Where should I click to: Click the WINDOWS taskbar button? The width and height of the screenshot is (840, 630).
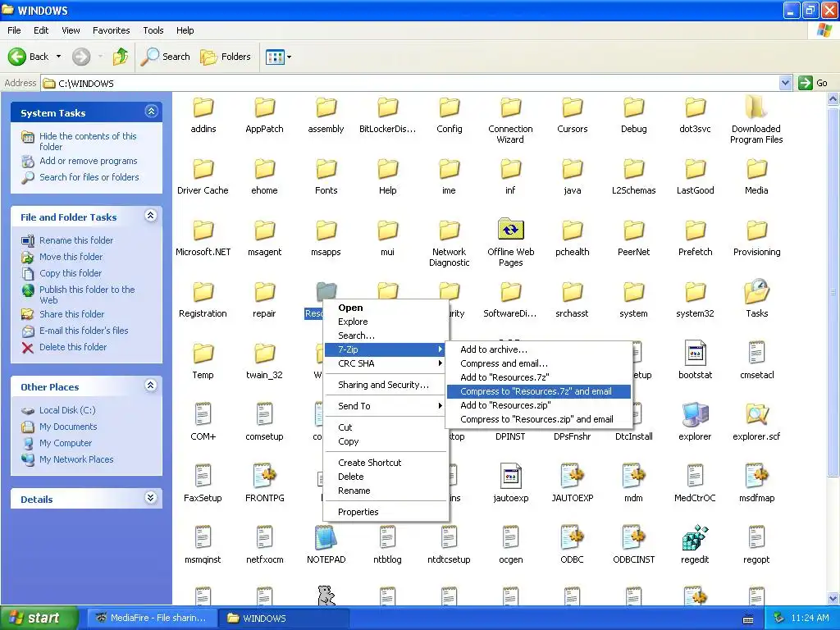(x=284, y=618)
